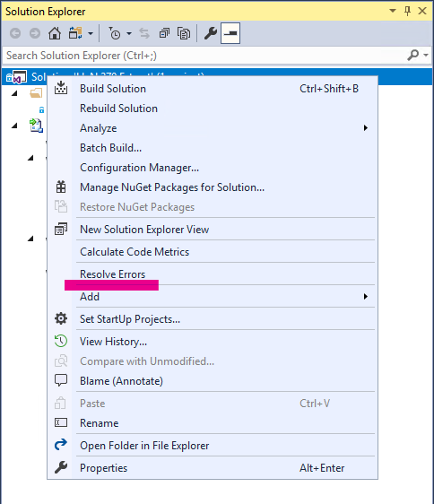Click the Search Solution Explorer input field
Screen dimensions: 434x504
tap(204, 56)
